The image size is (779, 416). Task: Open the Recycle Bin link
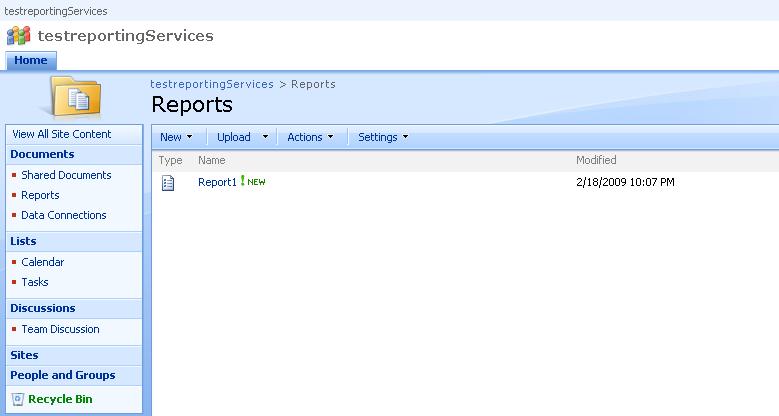point(60,399)
